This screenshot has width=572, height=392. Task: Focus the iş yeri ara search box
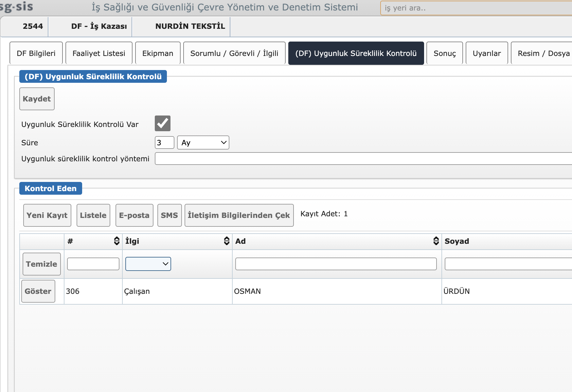pyautogui.click(x=474, y=8)
